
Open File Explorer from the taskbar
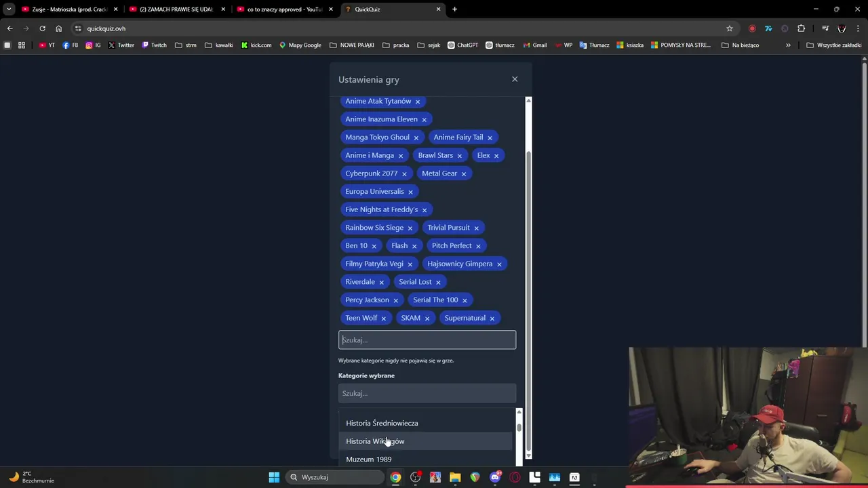pyautogui.click(x=455, y=477)
